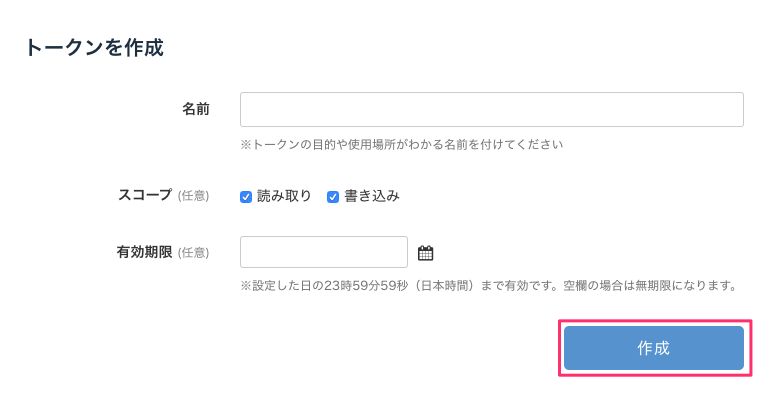Image resolution: width=771 pixels, height=408 pixels.
Task: Click (任意) beside the スコープ label
Action: [193, 196]
